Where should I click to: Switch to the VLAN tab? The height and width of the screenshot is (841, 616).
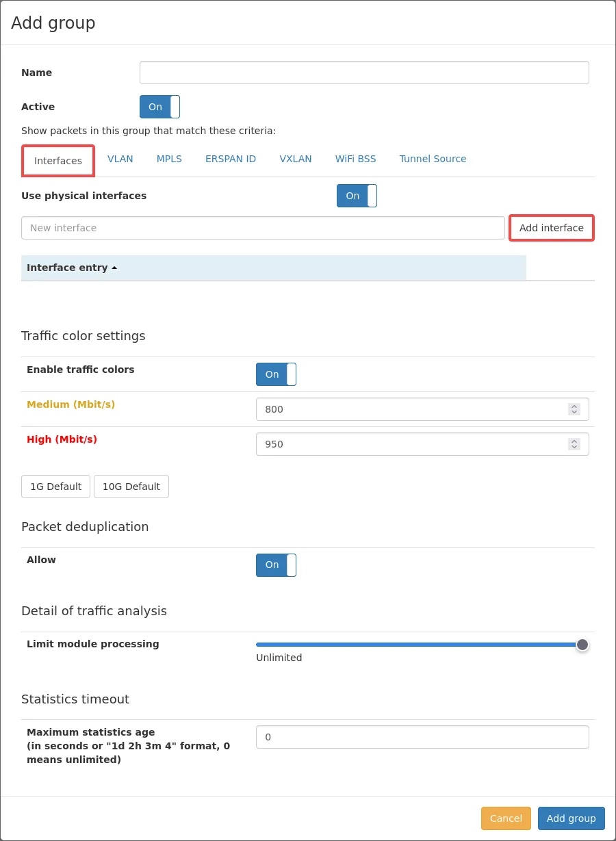120,159
